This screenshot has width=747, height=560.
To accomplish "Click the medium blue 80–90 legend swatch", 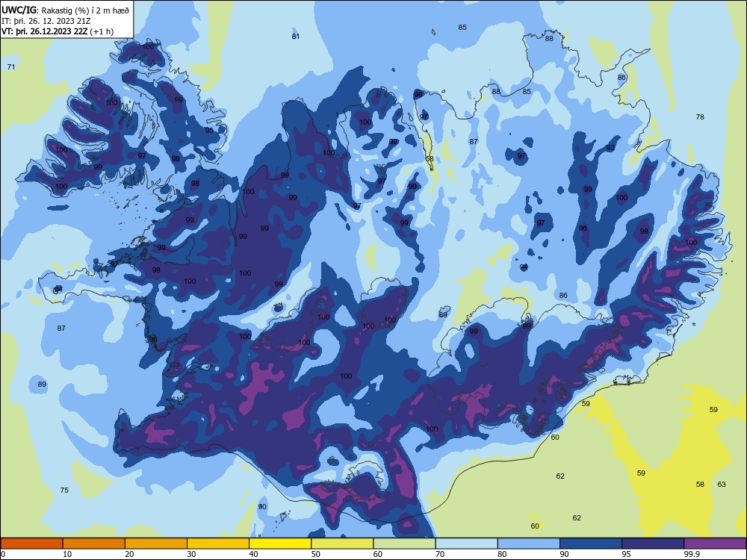I will [x=529, y=544].
